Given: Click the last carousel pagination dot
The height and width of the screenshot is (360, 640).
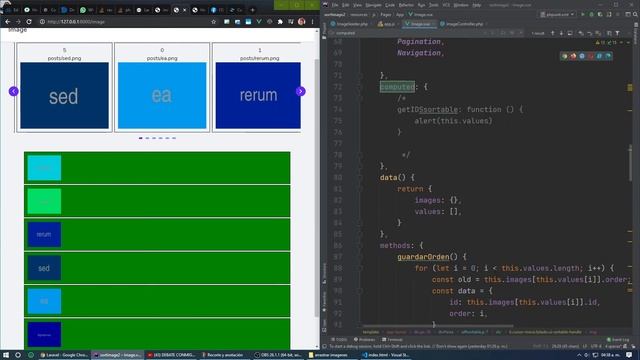Looking at the screenshot, I should [174, 138].
